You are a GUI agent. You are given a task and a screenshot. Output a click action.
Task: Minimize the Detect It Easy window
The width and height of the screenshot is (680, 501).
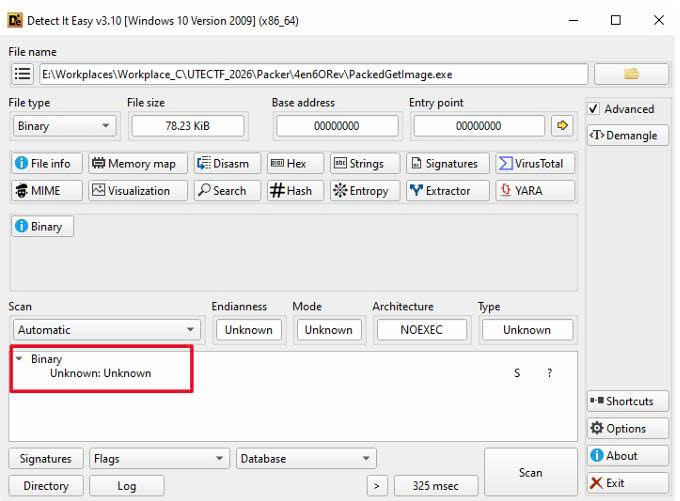pyautogui.click(x=573, y=20)
